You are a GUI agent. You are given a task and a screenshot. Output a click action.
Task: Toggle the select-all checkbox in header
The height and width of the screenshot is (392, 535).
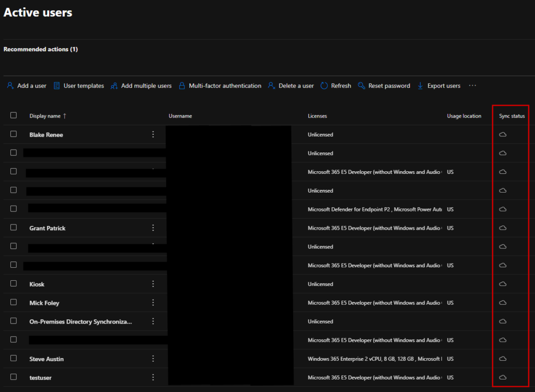(14, 115)
